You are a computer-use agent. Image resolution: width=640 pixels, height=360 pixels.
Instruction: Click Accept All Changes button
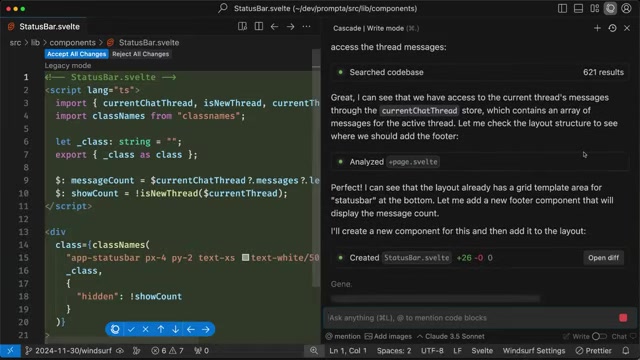click(76, 54)
